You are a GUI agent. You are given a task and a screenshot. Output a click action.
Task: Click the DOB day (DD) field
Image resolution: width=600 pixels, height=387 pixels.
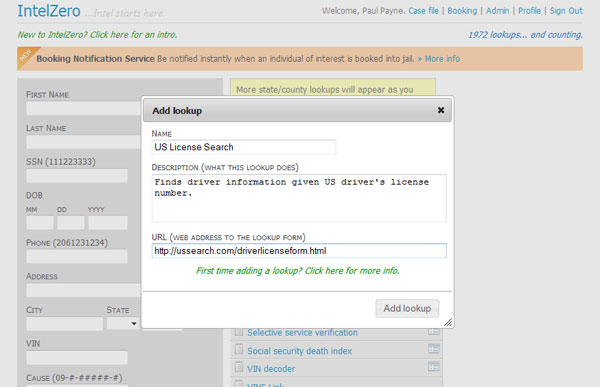(x=71, y=222)
